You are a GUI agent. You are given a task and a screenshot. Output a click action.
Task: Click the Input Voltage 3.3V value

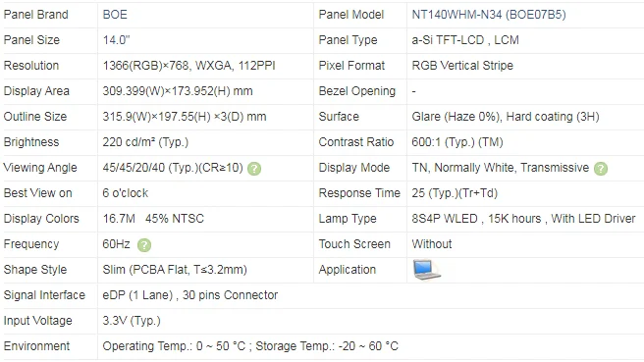click(132, 321)
